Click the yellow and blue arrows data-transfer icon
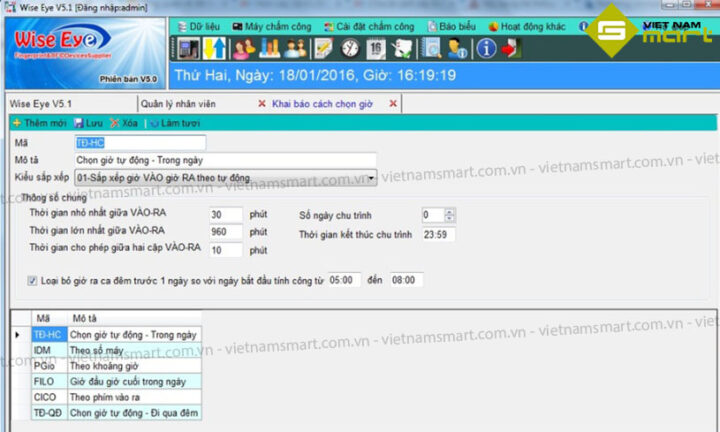 214,48
